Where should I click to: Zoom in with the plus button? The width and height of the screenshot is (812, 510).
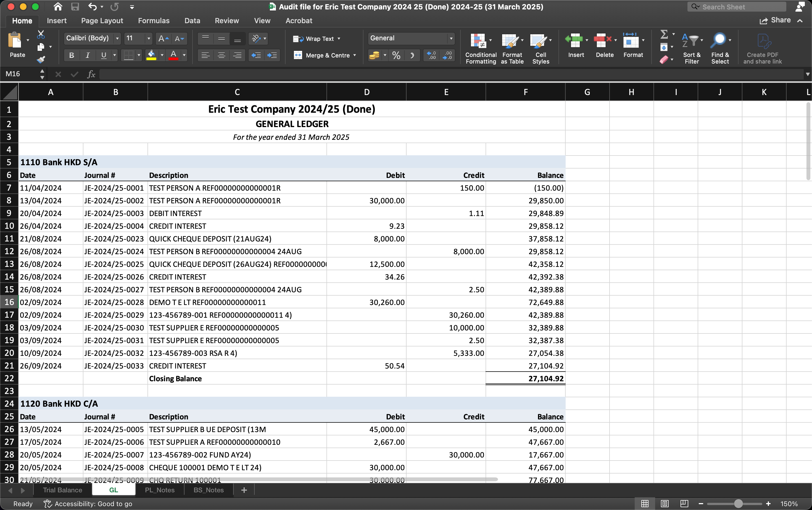[768, 504]
